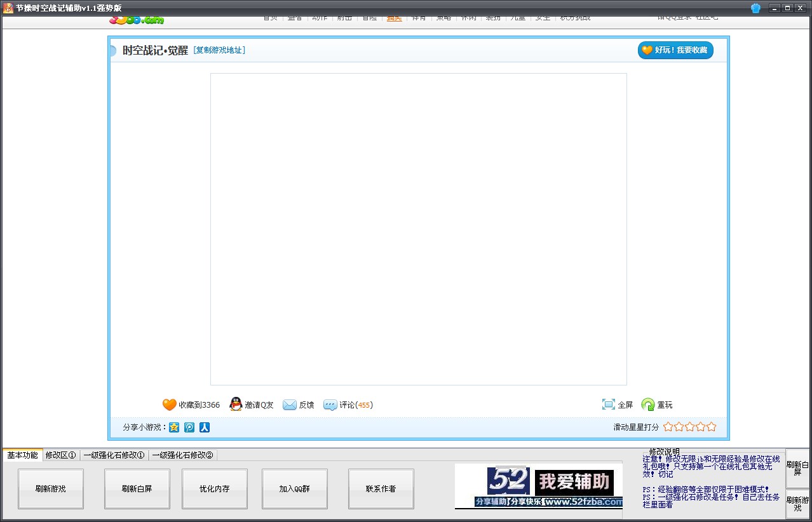Click the orange heart 收藏到3366 icon
This screenshot has height=522, width=812.
(x=169, y=405)
